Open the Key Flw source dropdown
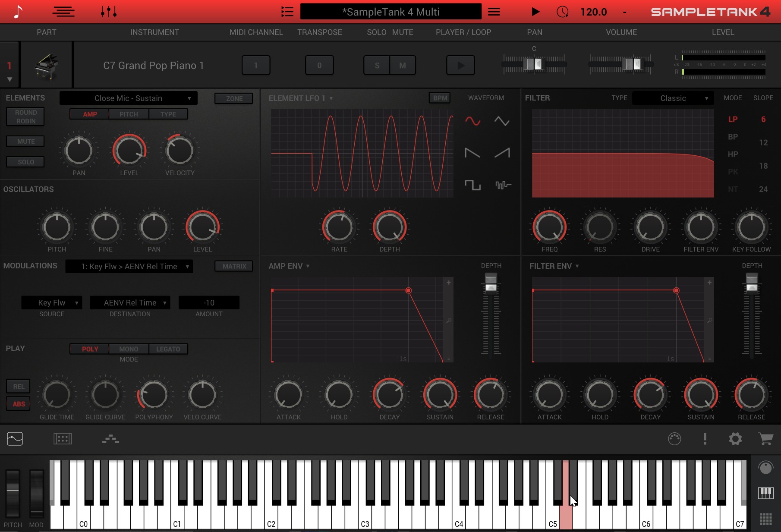This screenshot has height=532, width=781. 52,303
